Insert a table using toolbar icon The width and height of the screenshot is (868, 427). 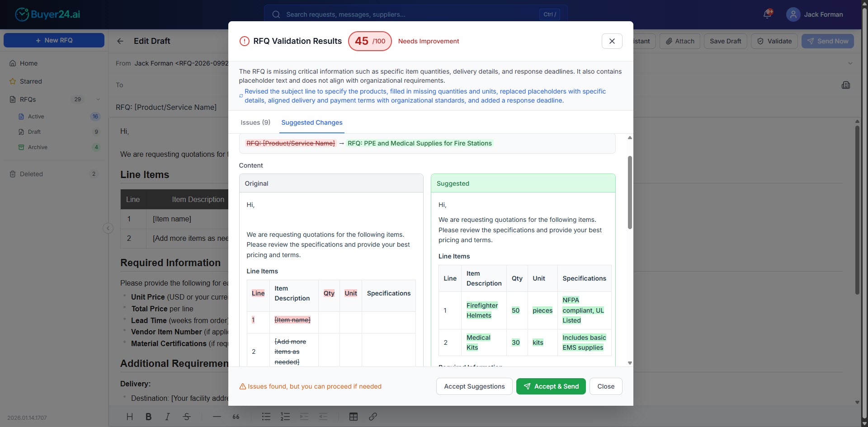pos(354,417)
